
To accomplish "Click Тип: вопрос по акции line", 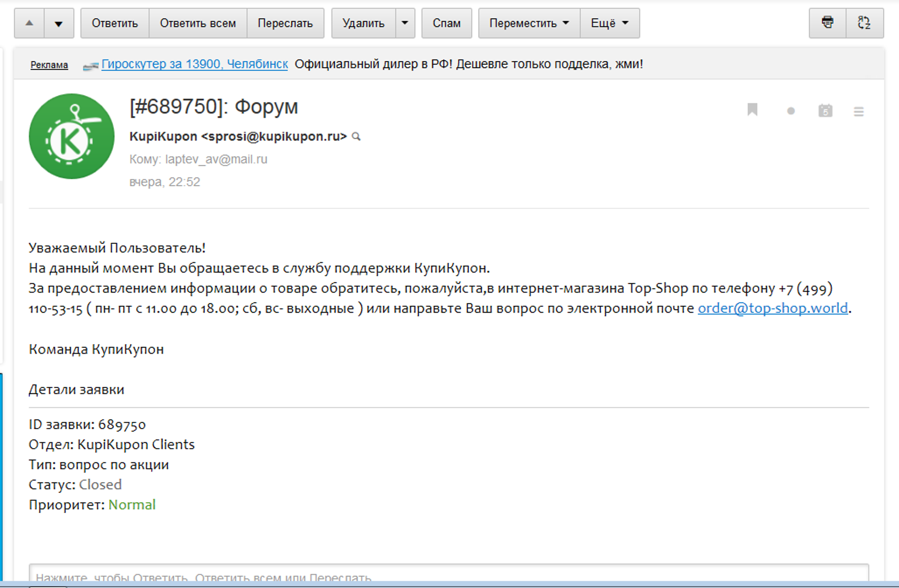I will coord(99,465).
